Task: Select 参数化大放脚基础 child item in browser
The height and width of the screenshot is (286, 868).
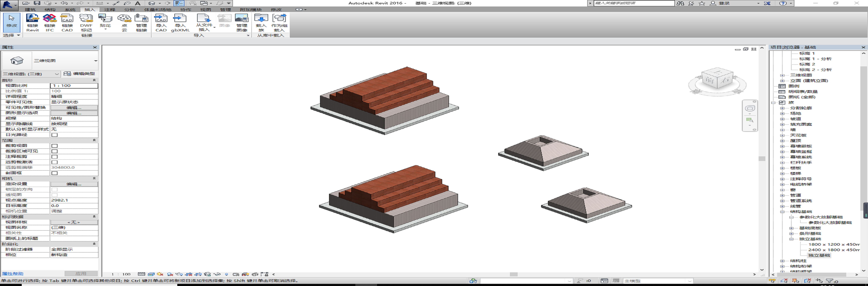Action: 830,222
